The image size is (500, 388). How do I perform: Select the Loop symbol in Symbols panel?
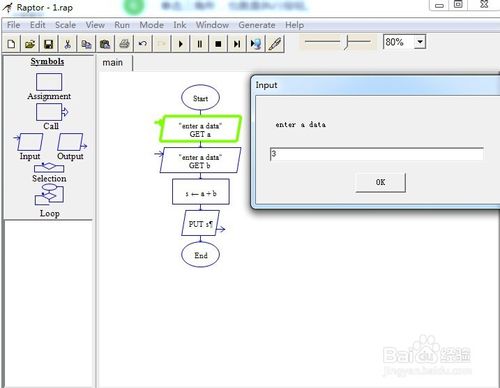coord(49,201)
